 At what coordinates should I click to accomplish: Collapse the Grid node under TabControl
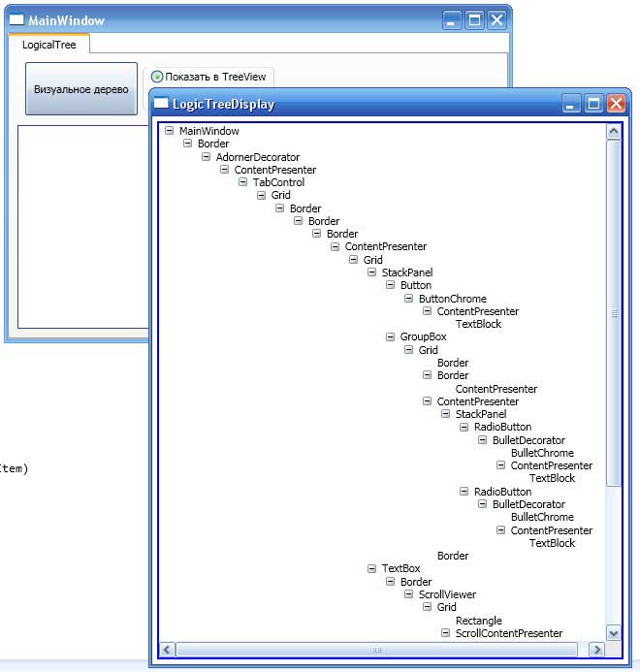[262, 195]
